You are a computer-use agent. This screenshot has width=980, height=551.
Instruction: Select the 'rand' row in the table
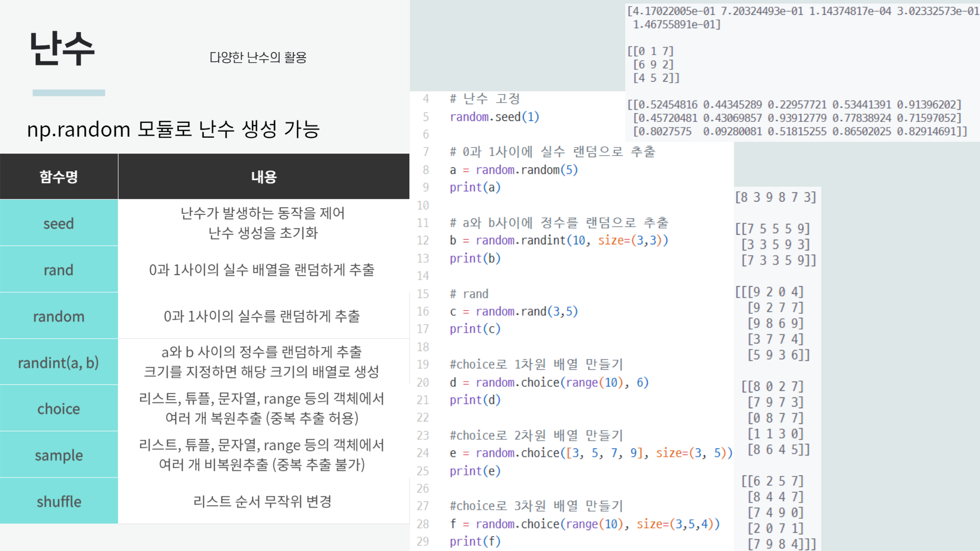point(59,269)
